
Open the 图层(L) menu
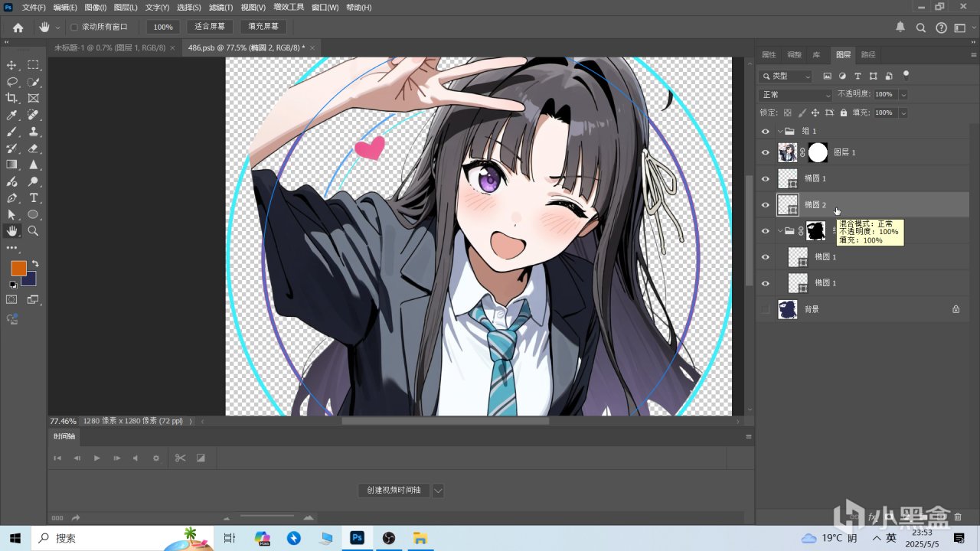click(126, 7)
